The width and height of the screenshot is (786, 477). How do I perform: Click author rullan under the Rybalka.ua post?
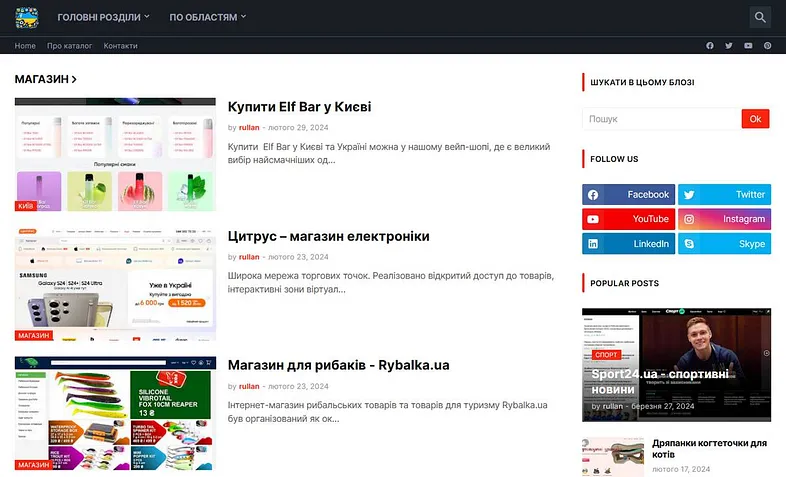coord(249,386)
